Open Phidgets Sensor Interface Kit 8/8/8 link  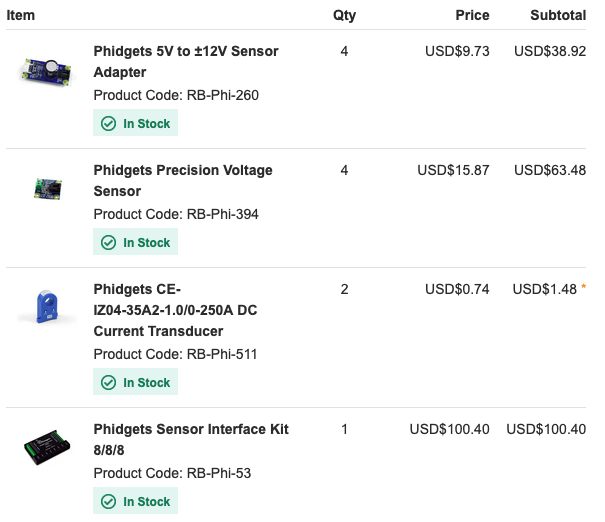point(191,439)
